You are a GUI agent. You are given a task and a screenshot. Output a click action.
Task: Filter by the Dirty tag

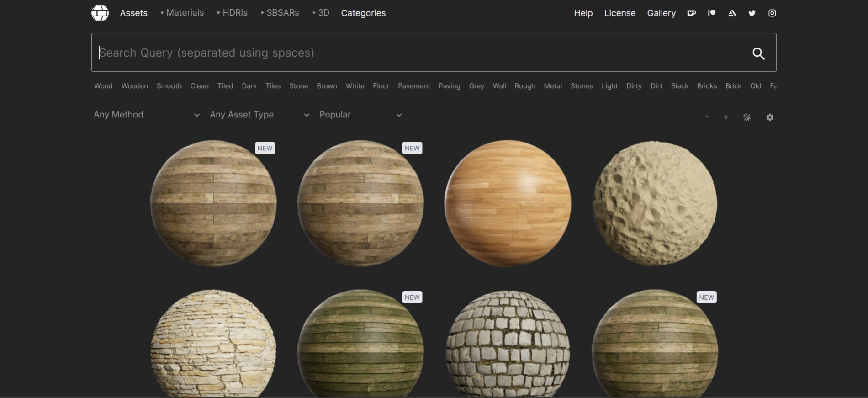634,86
